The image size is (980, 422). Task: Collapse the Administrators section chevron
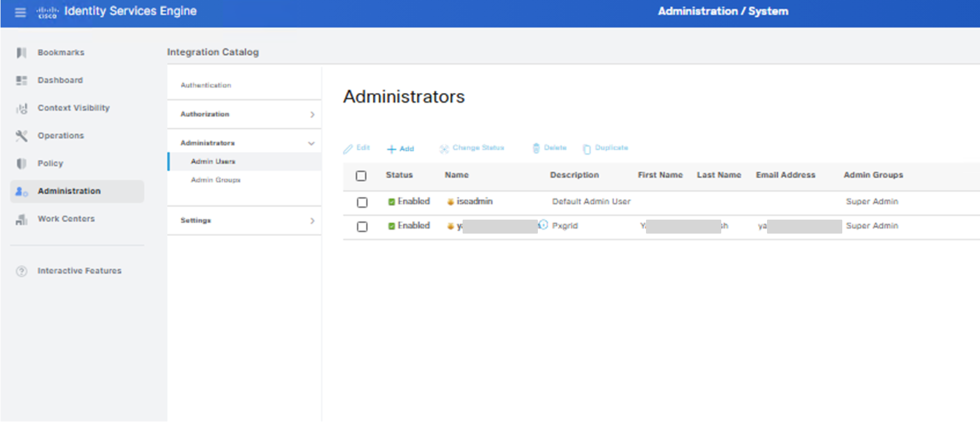[x=311, y=143]
